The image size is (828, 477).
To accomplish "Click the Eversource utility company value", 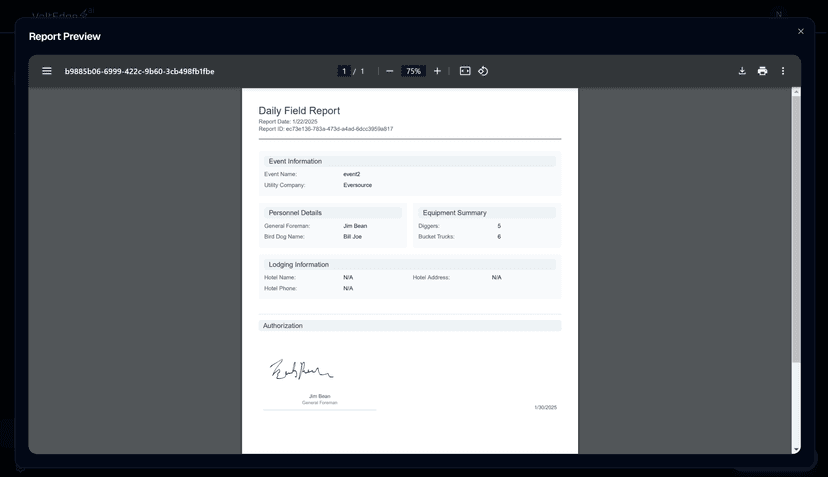I will tap(357, 185).
